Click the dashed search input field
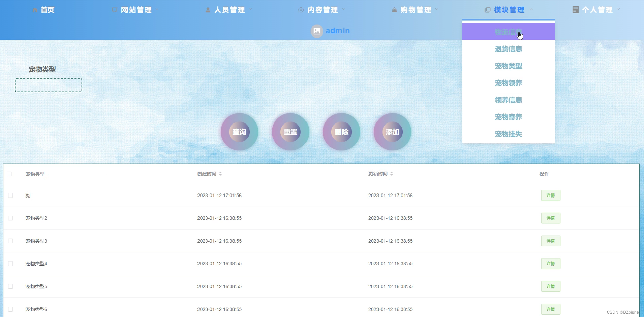The image size is (644, 317). pos(48,85)
